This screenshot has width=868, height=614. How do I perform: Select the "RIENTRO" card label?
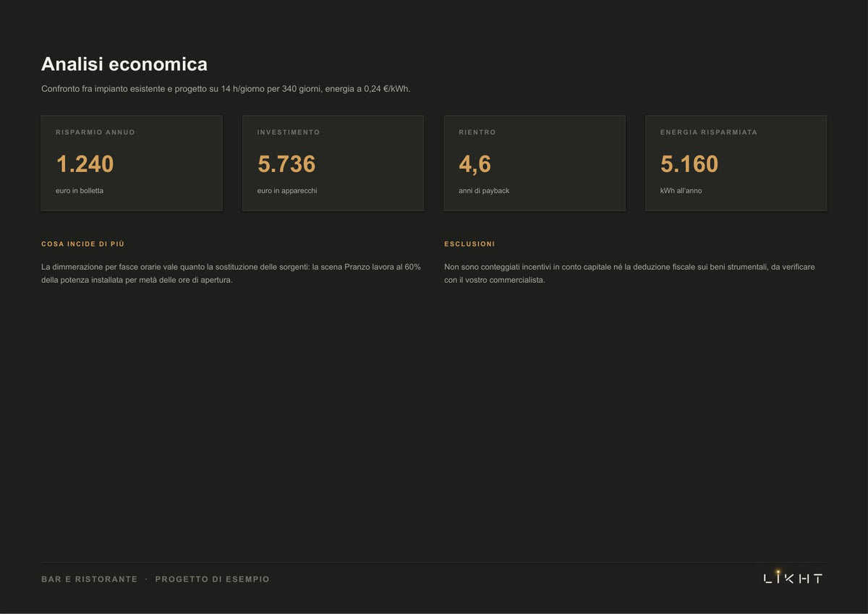click(477, 132)
